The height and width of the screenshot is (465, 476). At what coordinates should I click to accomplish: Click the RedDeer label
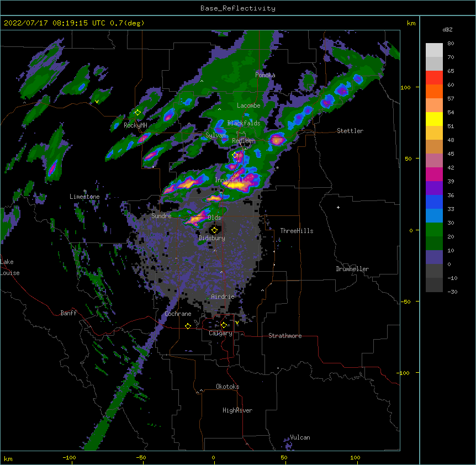pos(244,141)
